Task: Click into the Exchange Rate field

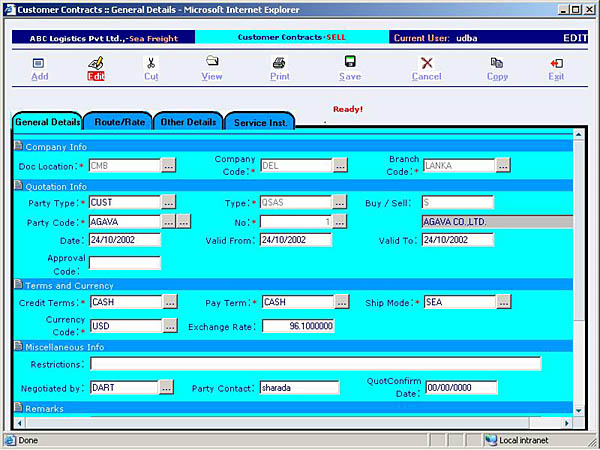Action: pos(298,326)
